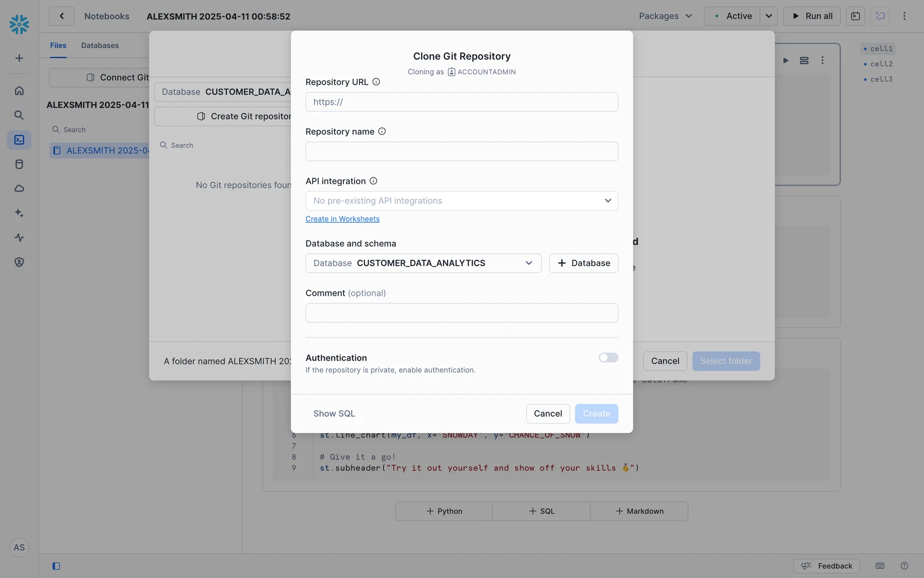Open the Monitoring activity sidebar icon

(19, 237)
